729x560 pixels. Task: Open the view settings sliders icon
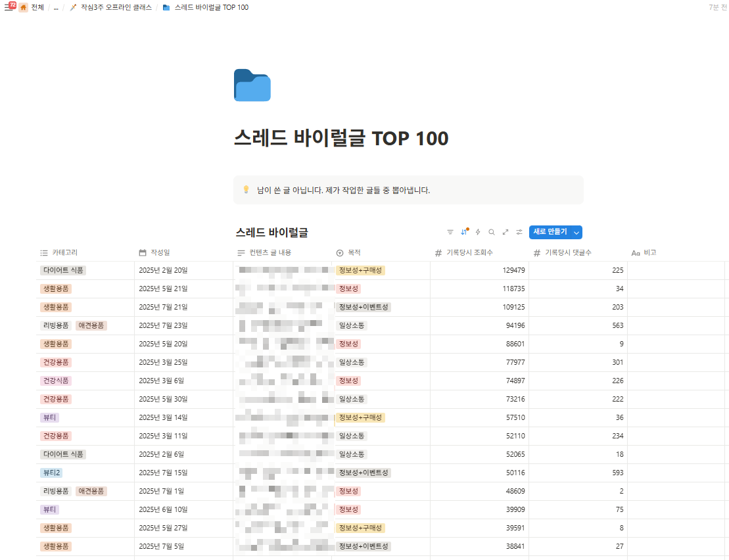(x=519, y=232)
